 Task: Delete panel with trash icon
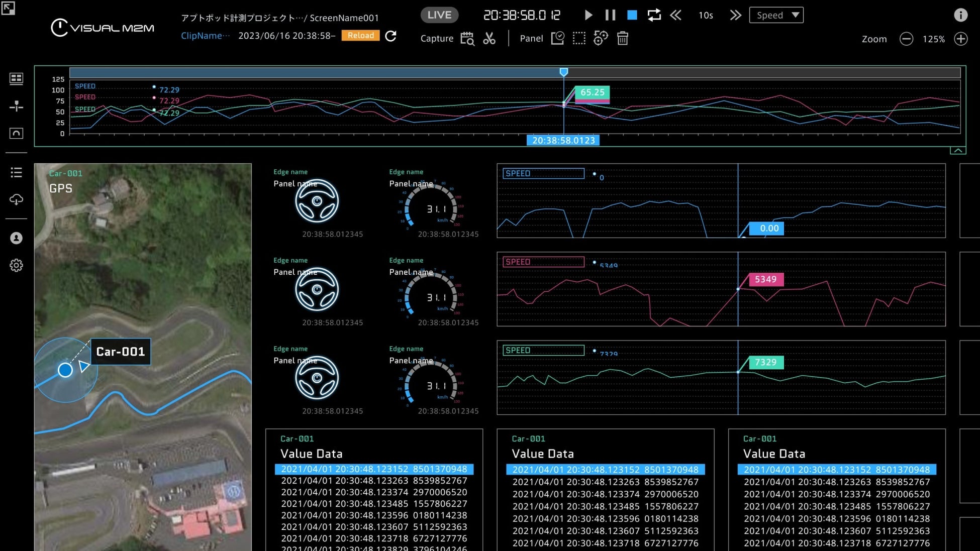click(622, 39)
